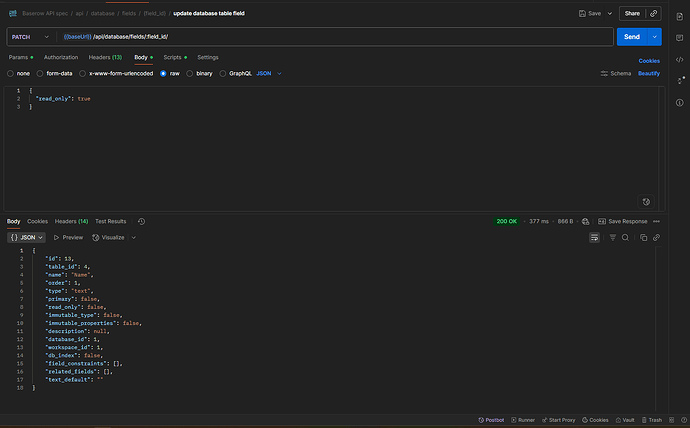
Task: Copy the response body with copy icon
Action: [643, 237]
